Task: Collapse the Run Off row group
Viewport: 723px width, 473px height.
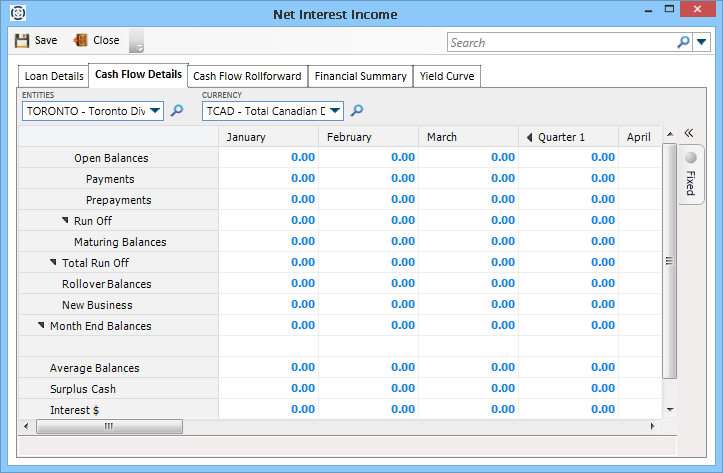Action: 66,221
